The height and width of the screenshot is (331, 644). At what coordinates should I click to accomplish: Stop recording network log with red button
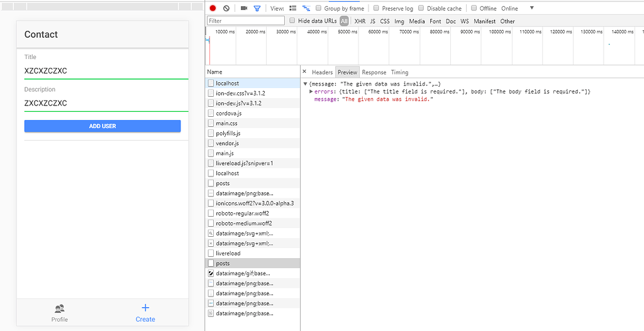[213, 8]
